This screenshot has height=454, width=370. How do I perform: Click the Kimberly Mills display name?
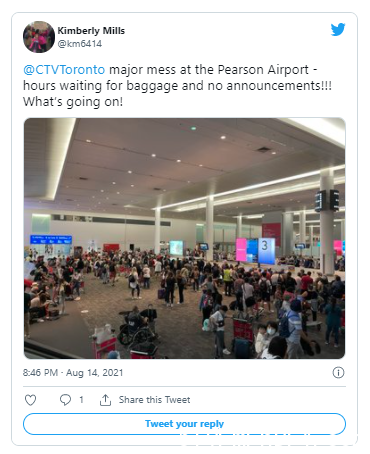pos(91,31)
